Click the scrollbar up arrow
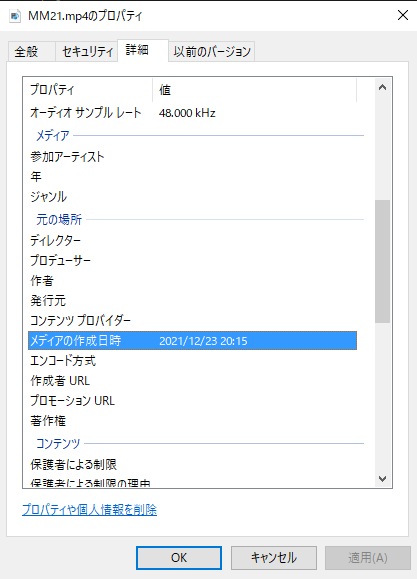 (383, 88)
